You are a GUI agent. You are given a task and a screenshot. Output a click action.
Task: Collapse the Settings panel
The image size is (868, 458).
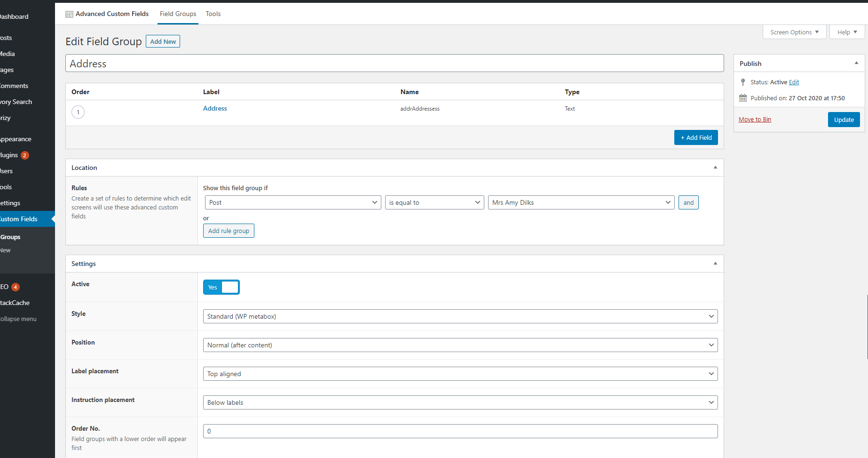[x=715, y=264]
